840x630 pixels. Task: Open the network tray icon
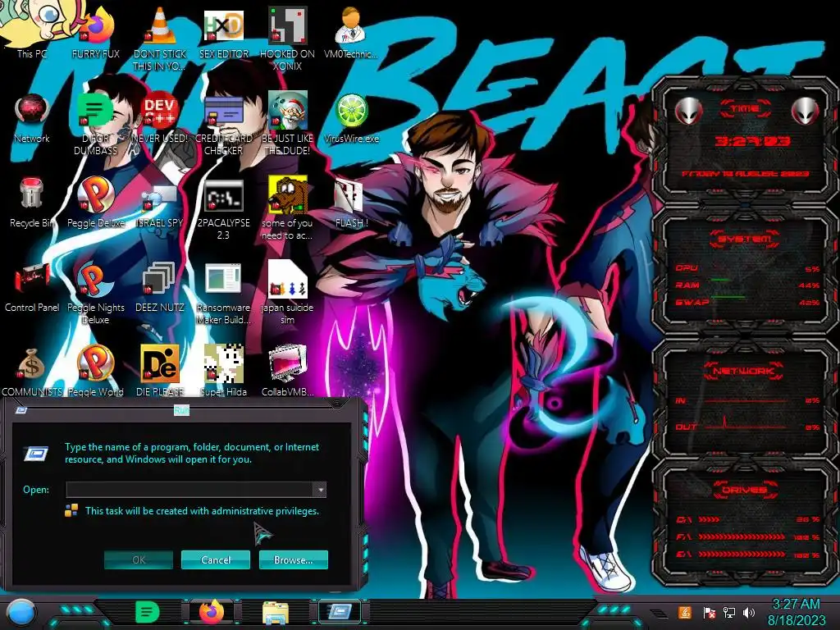click(728, 612)
